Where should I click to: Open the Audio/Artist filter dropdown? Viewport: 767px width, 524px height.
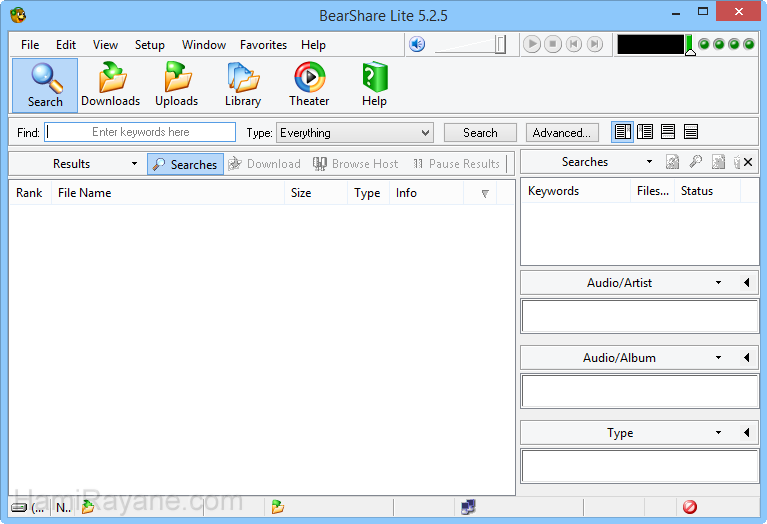click(718, 282)
